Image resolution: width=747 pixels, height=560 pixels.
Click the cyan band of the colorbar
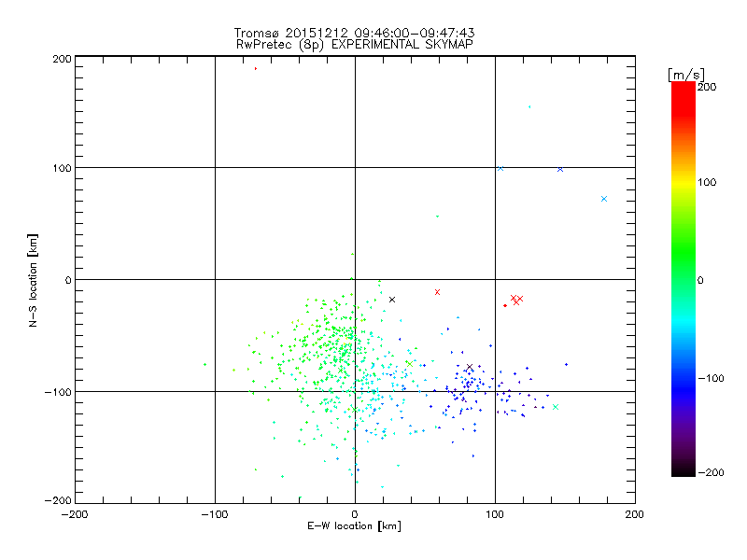click(684, 321)
